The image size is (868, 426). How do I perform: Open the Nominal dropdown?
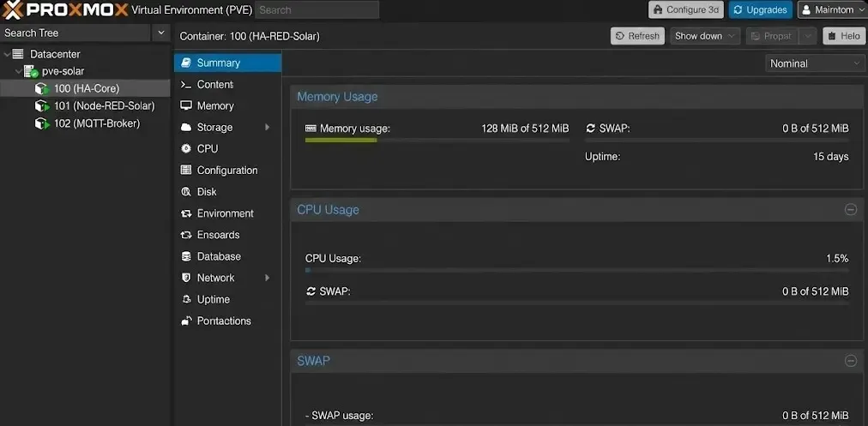814,63
